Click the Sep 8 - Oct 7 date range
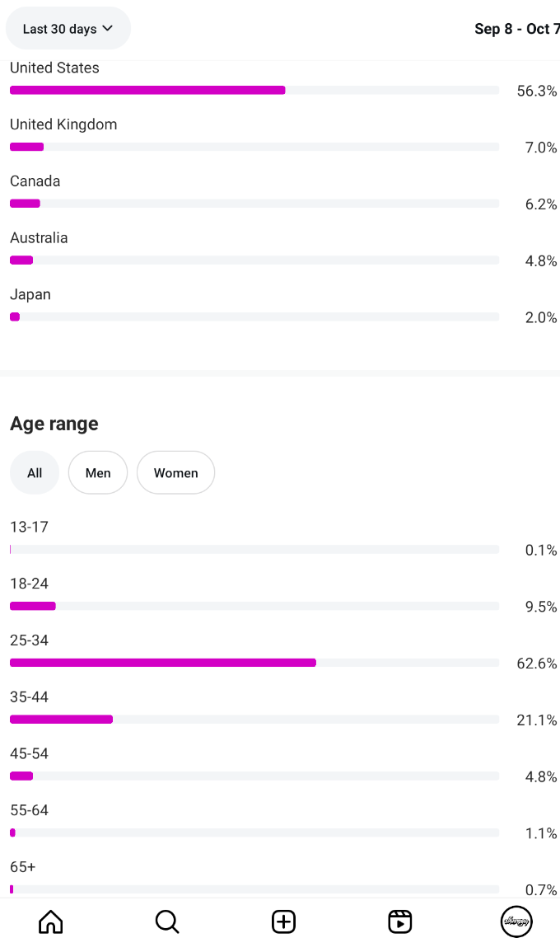This screenshot has width=560, height=938. pos(516,29)
